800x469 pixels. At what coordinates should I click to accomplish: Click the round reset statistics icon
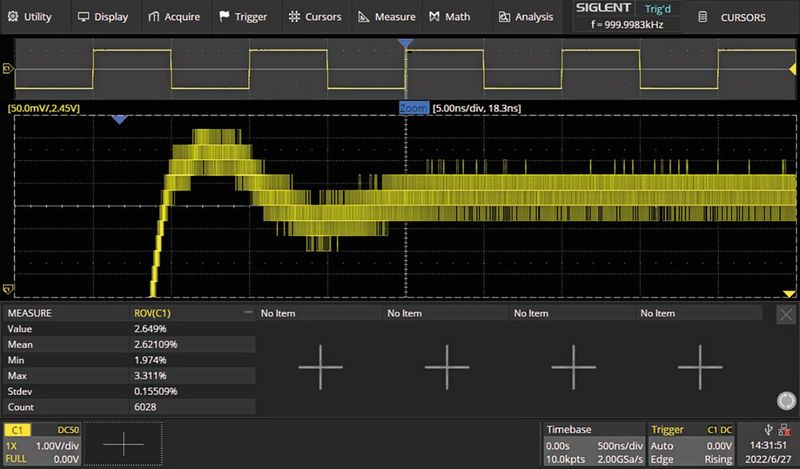786,401
